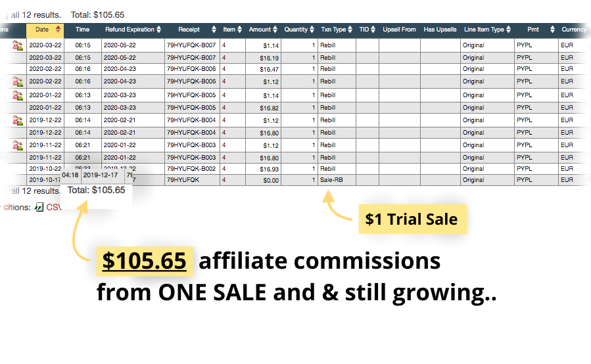
Task: Click the Item column sort arrows
Action: 240,30
